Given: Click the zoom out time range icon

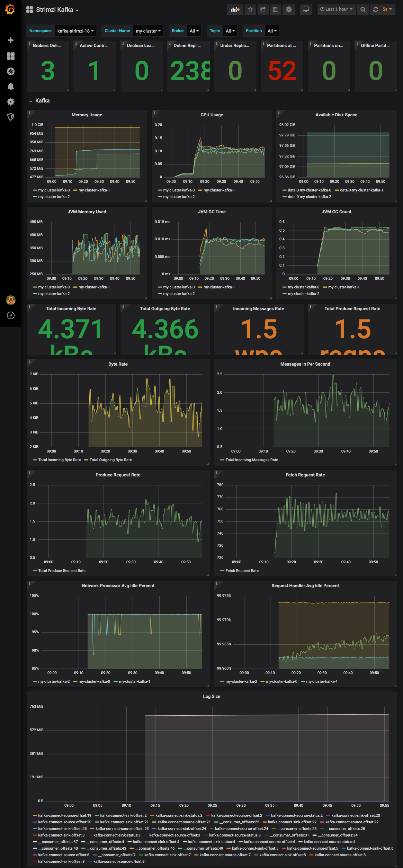Looking at the screenshot, I should point(363,9).
